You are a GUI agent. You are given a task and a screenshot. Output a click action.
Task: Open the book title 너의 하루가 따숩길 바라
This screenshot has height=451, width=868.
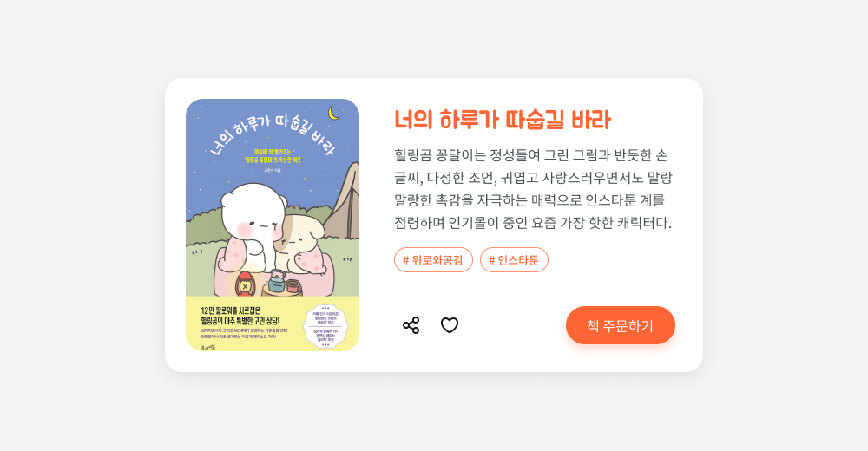503,120
